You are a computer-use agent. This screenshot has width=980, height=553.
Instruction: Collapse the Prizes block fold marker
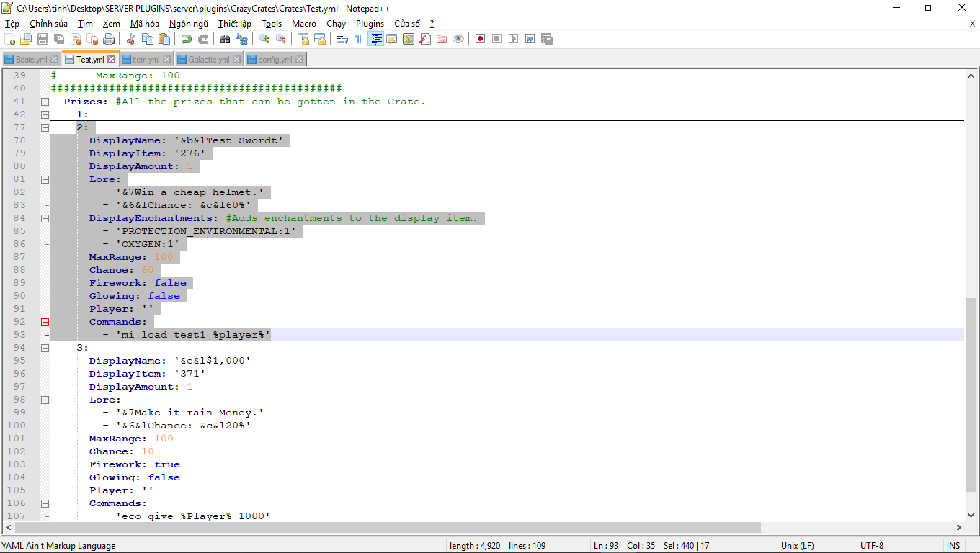coord(45,102)
